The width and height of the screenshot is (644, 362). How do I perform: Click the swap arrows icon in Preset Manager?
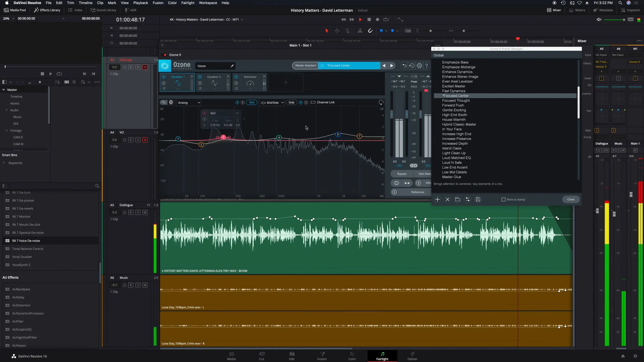coord(468,199)
